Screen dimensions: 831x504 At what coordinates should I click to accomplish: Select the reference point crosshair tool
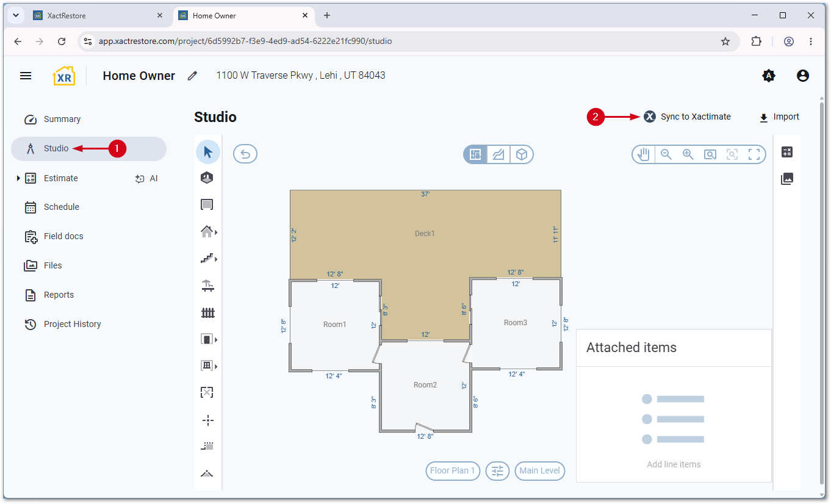coord(207,420)
